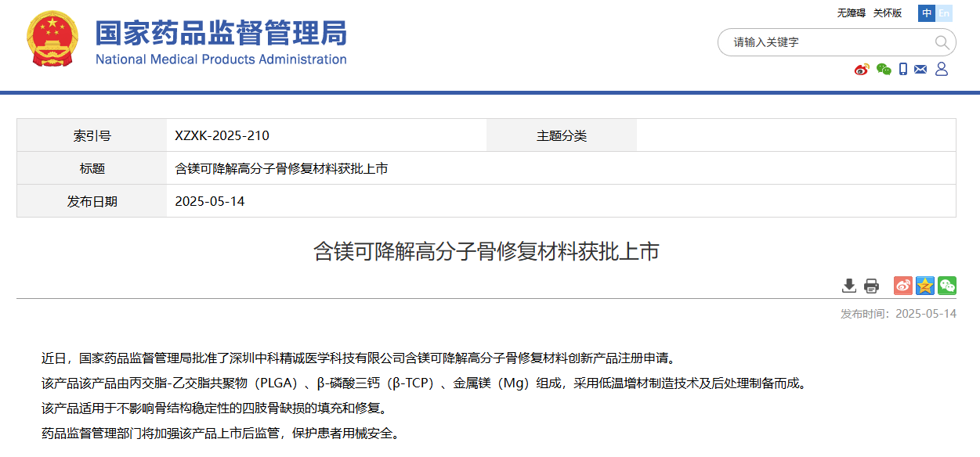Screen dimensions: 980x457
Task: Open 无障碍 accessibility mode
Action: tap(851, 13)
